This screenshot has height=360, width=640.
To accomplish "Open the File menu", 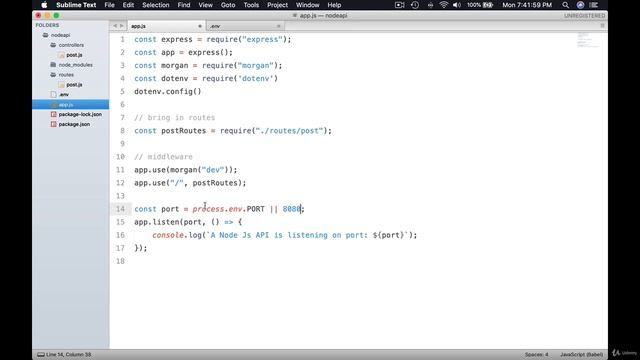I will pos(109,5).
